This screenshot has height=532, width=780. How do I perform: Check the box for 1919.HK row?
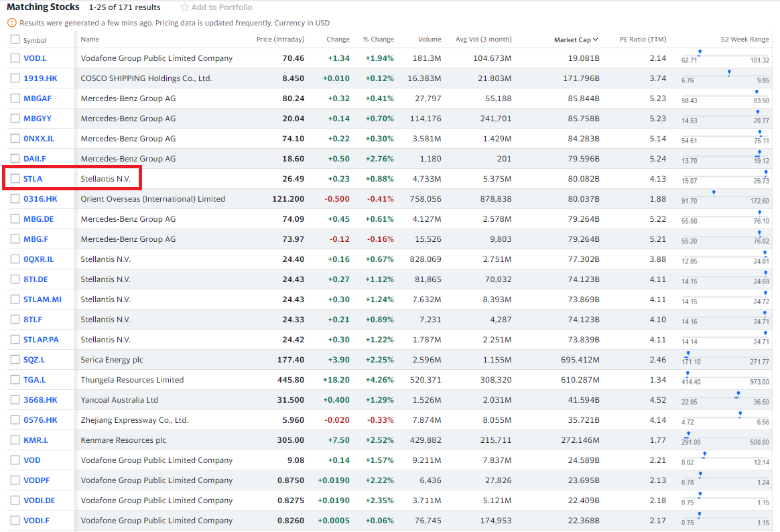point(15,78)
